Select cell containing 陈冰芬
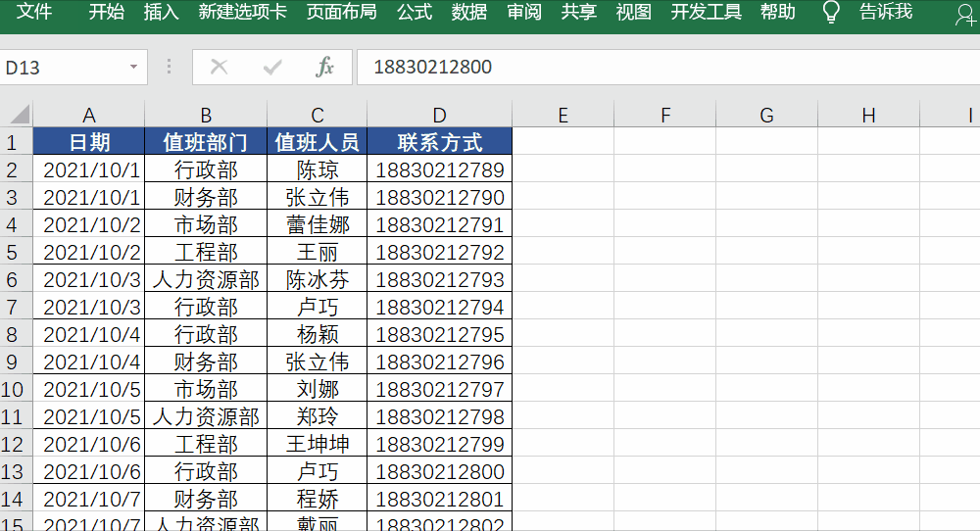980x531 pixels. [317, 279]
